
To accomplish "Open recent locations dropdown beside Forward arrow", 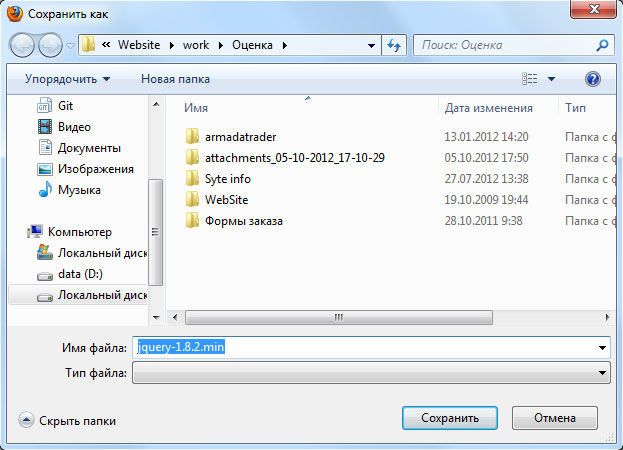I will 70,46.
